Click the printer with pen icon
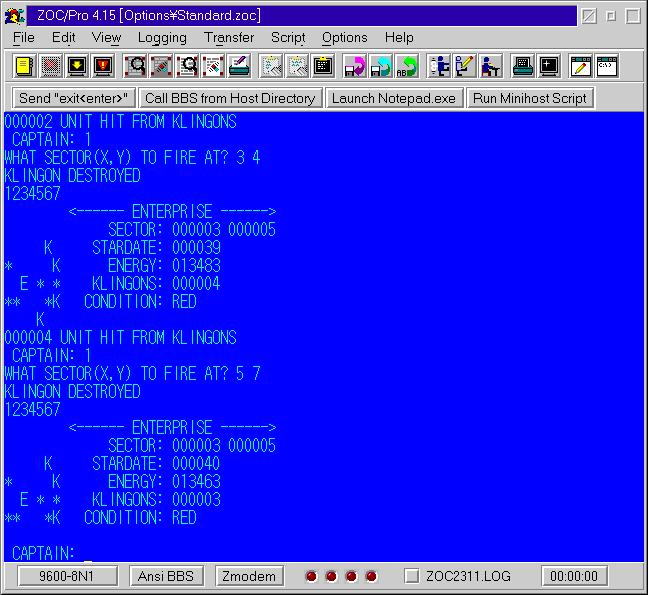The image size is (648, 595). (x=239, y=66)
